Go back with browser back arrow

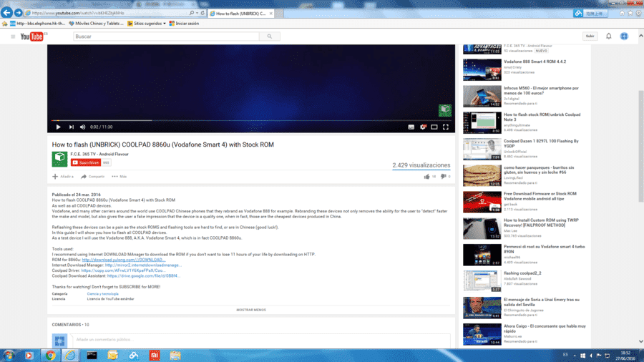tap(6, 13)
